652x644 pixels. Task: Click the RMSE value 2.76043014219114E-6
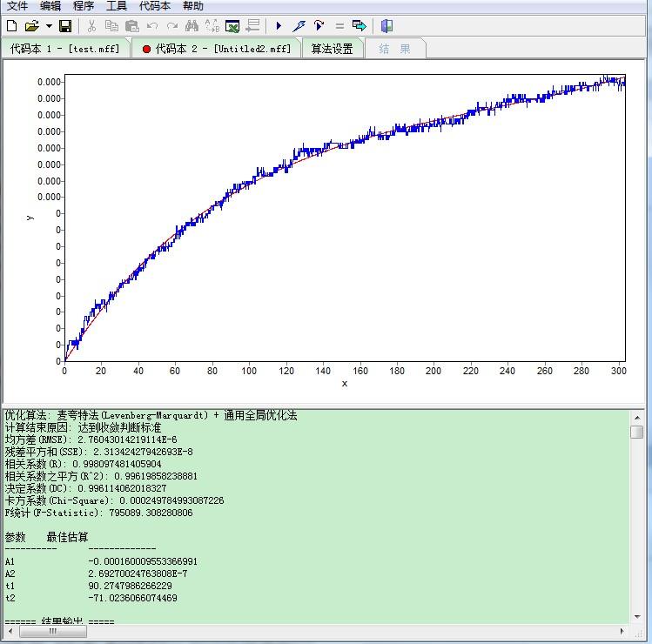[x=127, y=439]
